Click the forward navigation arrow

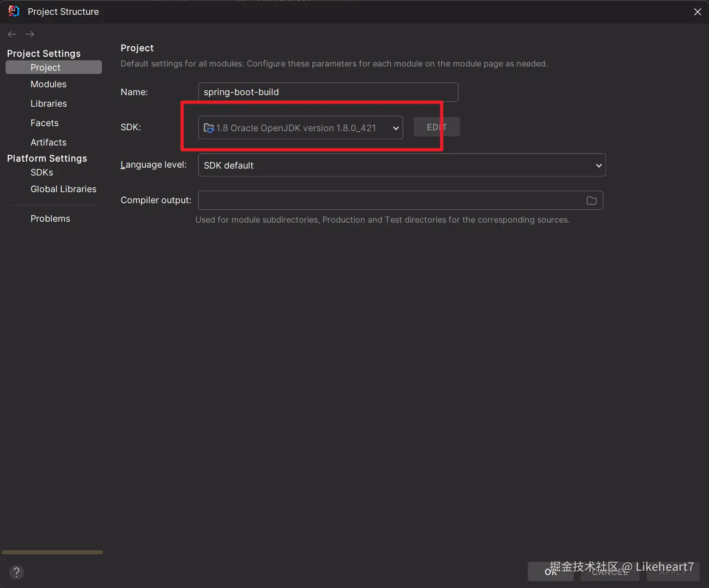pyautogui.click(x=30, y=34)
